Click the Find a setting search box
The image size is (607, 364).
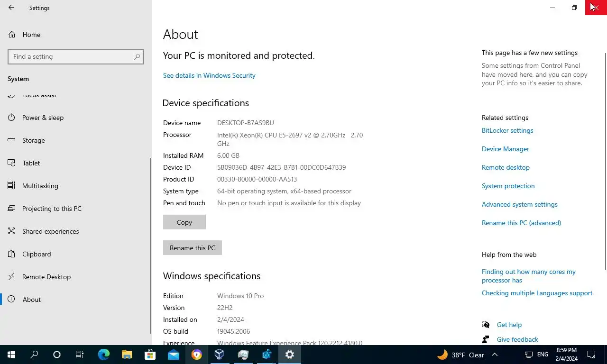pyautogui.click(x=76, y=56)
